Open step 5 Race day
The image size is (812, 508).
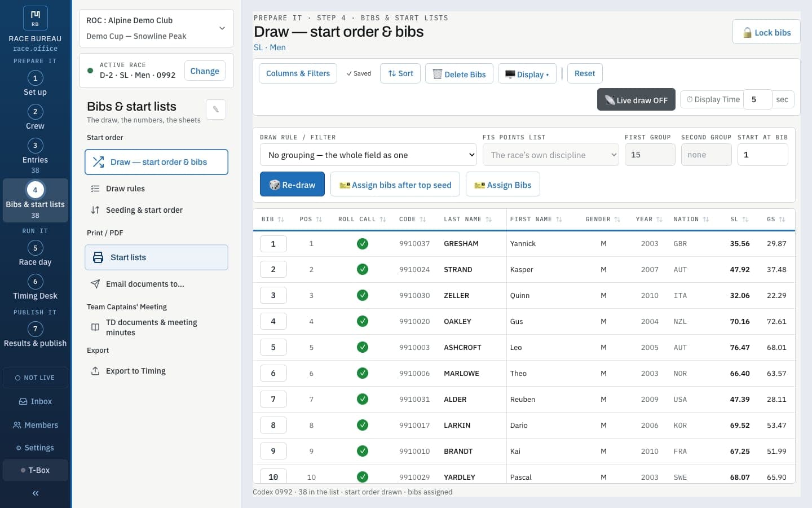(x=35, y=253)
